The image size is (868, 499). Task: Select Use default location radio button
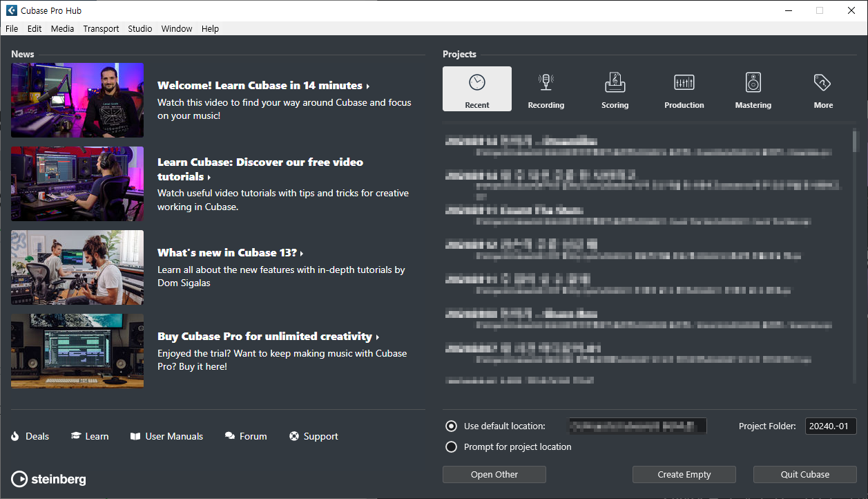click(451, 426)
